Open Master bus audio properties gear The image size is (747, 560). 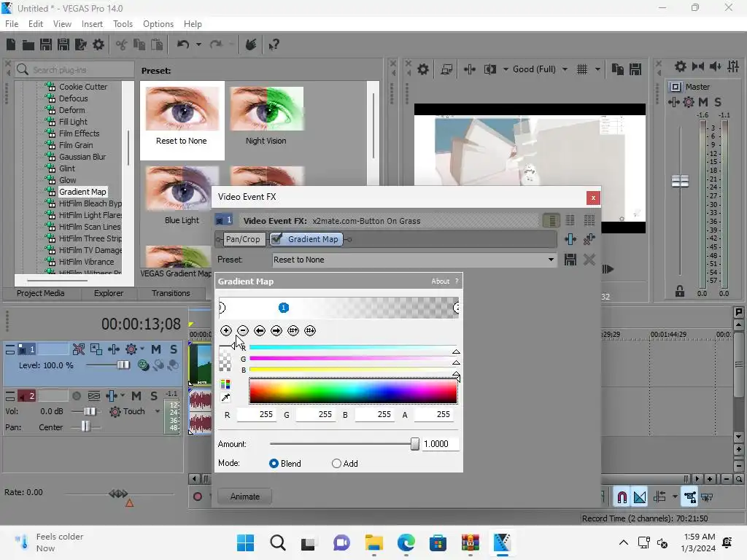[681, 66]
